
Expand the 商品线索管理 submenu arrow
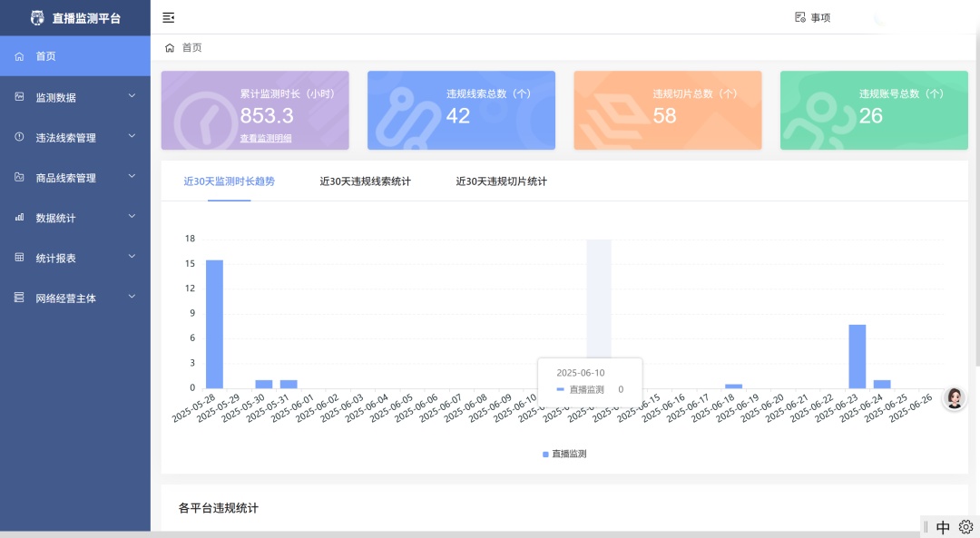coord(132,177)
